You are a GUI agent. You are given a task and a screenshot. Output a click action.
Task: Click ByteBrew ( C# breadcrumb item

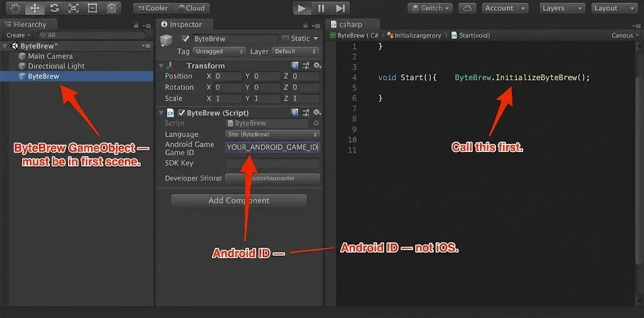point(353,35)
